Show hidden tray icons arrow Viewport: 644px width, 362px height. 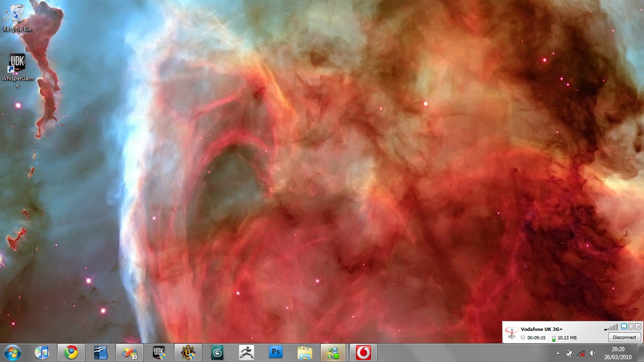[x=558, y=353]
